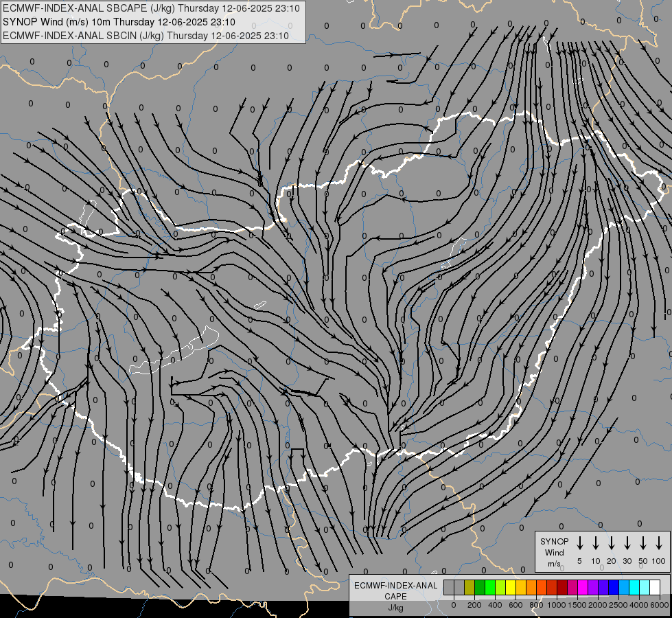
Task: Click the wind arrow above the 50 label
Action: pos(643,543)
